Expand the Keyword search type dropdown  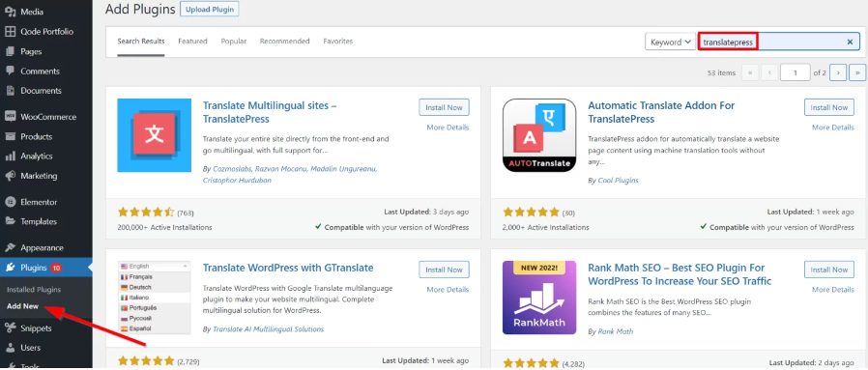tap(671, 43)
